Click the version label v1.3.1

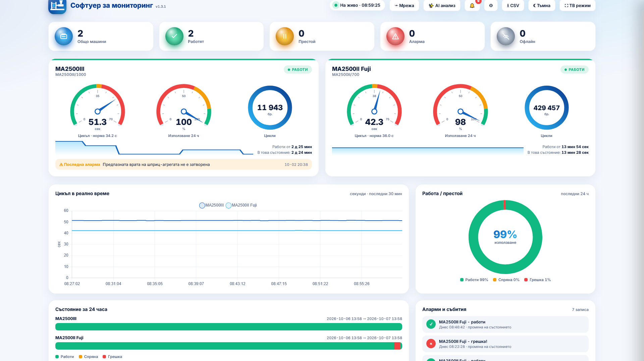pyautogui.click(x=161, y=7)
